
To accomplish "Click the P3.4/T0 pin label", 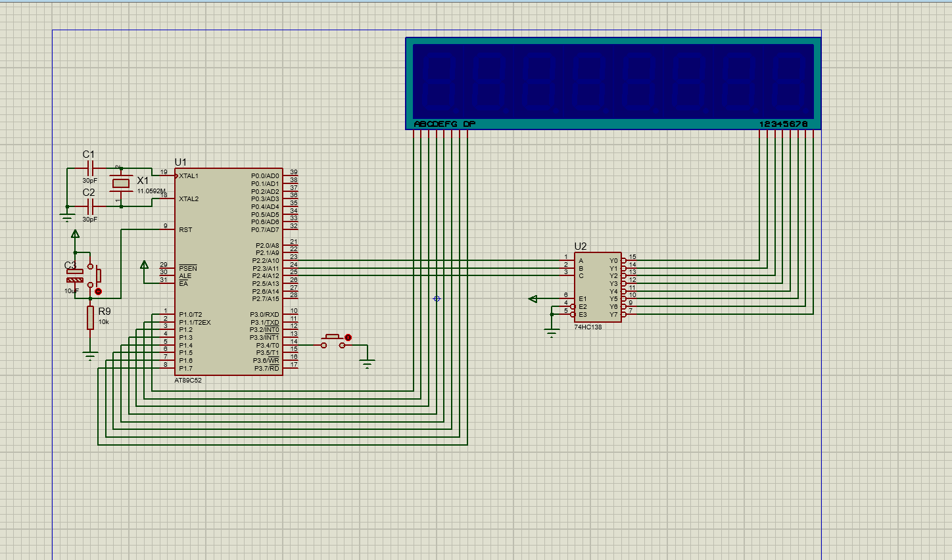I will pos(268,346).
